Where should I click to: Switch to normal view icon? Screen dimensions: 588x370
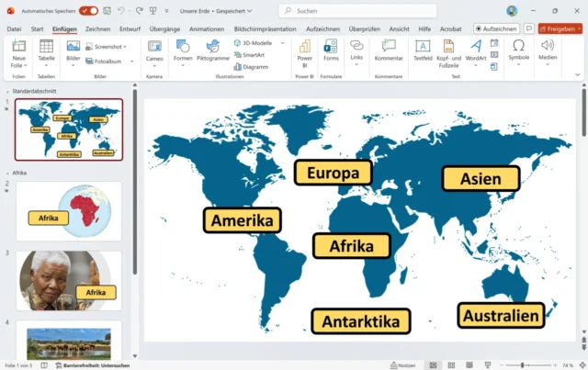[433, 365]
